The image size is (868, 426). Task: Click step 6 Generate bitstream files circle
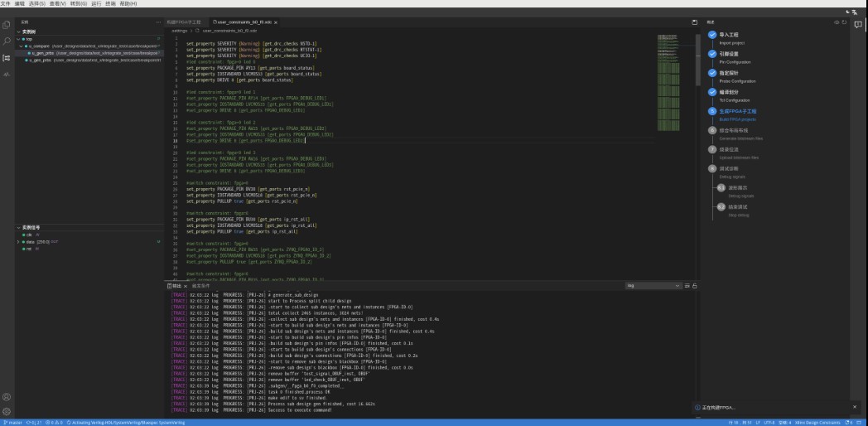(712, 130)
